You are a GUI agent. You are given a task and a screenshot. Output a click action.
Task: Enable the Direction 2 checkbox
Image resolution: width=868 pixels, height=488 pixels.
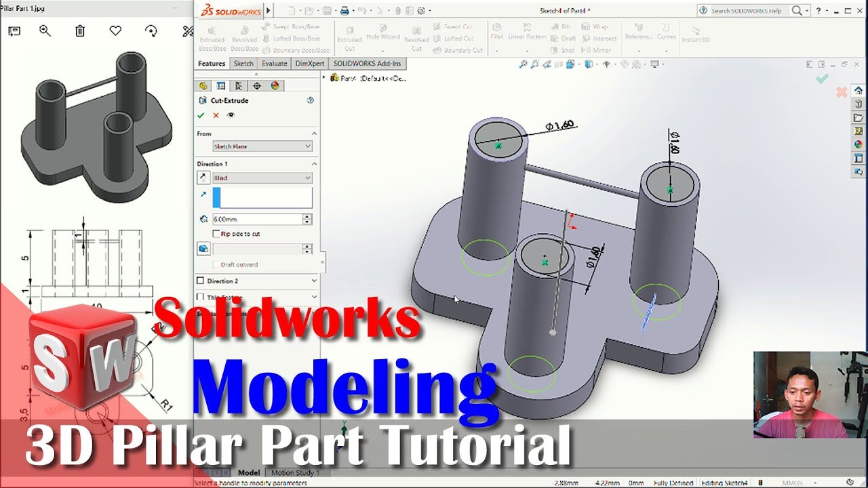coord(200,281)
